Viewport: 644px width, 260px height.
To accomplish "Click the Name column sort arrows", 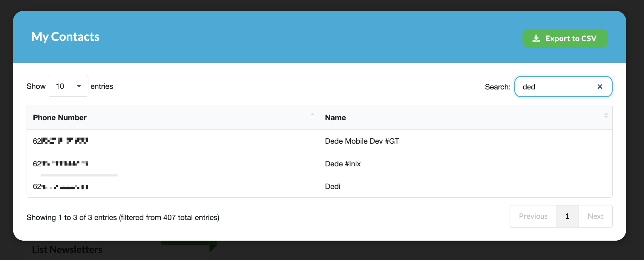I will pos(606,116).
